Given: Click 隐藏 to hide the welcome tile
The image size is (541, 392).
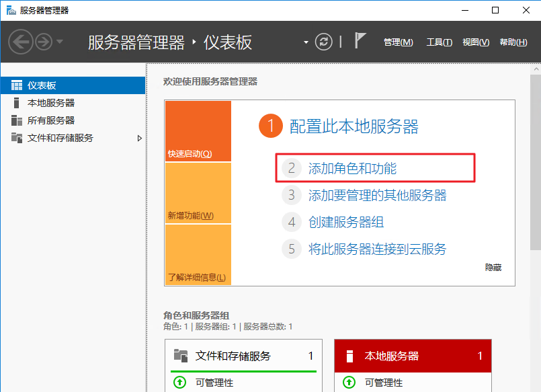Looking at the screenshot, I should click(493, 268).
